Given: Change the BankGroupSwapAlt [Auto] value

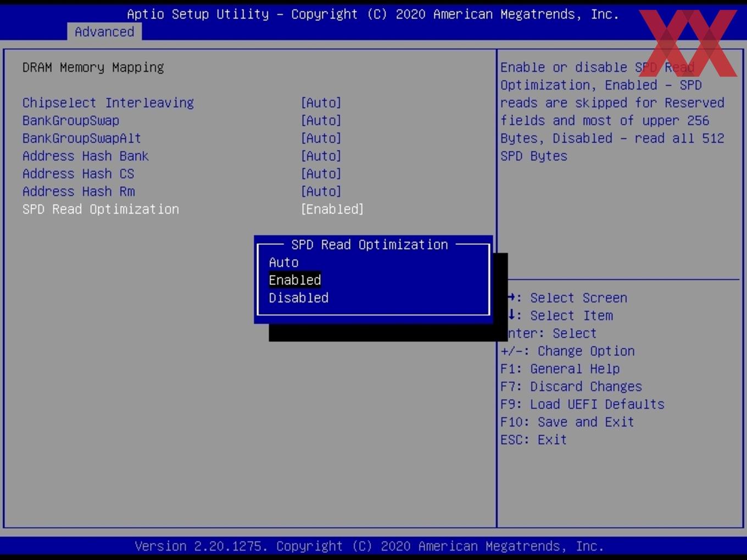Looking at the screenshot, I should [x=321, y=138].
